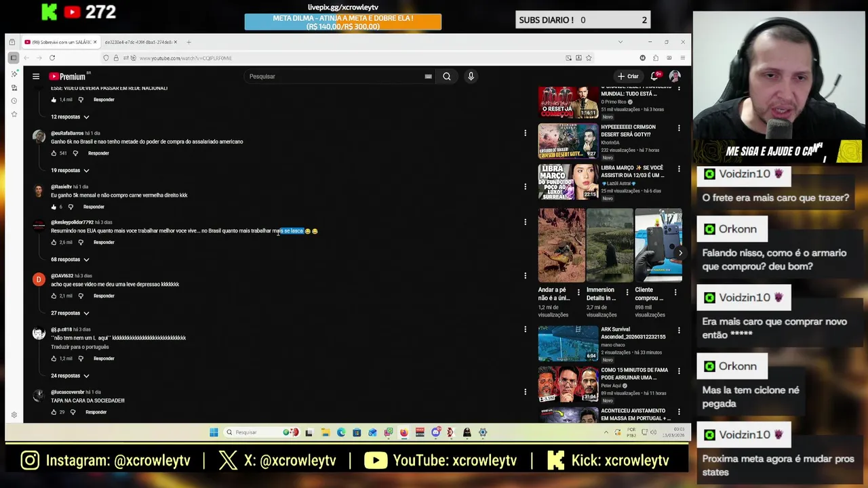868x488 pixels.
Task: Expand the 27 respostas thread
Action: click(x=70, y=313)
